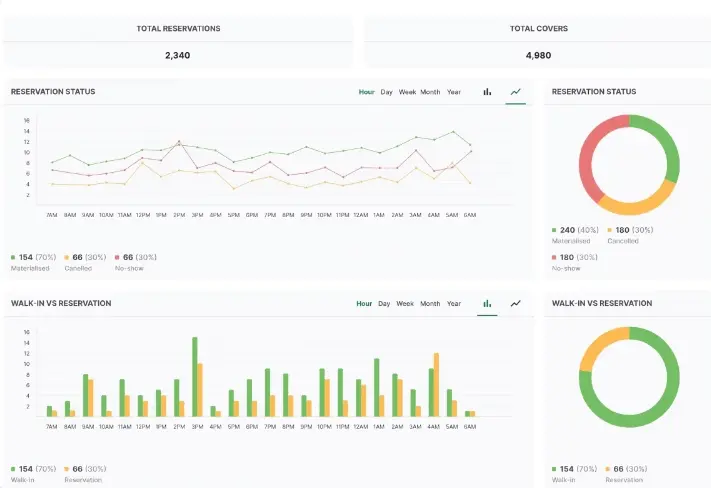Switch Reservation Status chart to bar view
This screenshot has height=488, width=711.
(x=487, y=92)
